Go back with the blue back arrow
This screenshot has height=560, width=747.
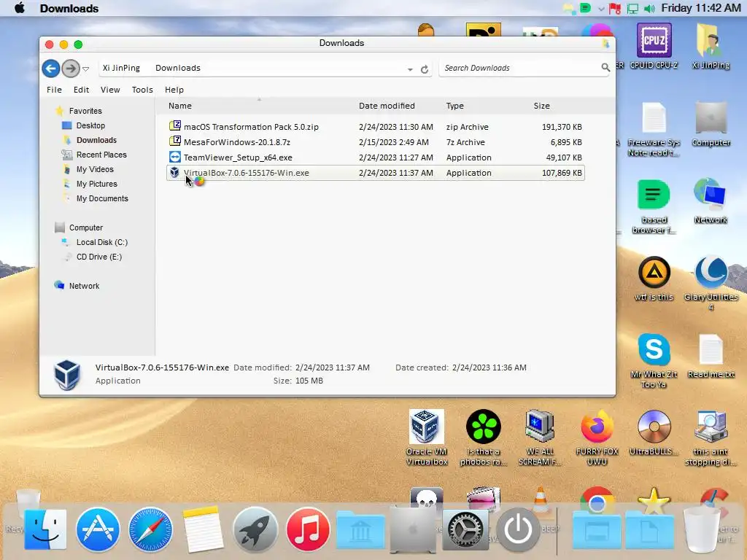pos(50,69)
